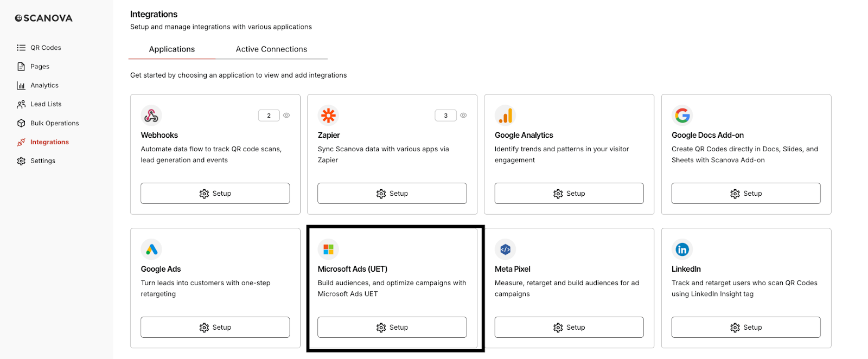868x359 pixels.
Task: Click Setup button for Meta Pixel
Action: 569,328
